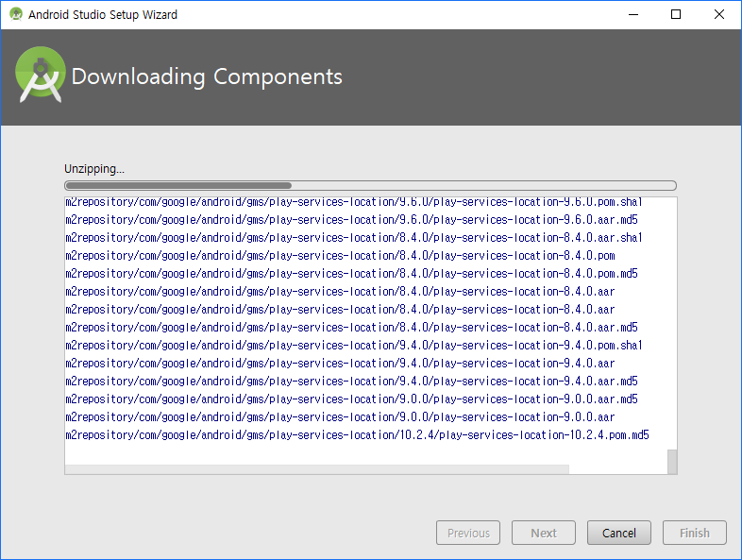Select the play-services-location-8.4.0.aar.md5 log line

coord(351,328)
